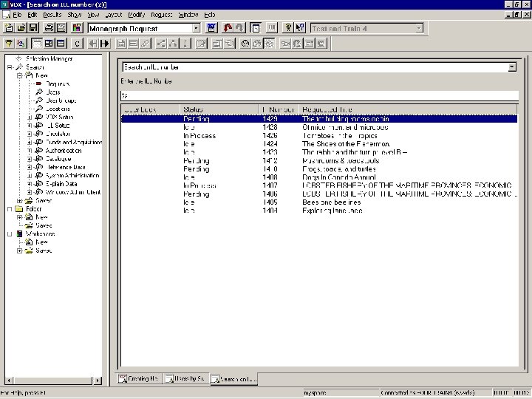The image size is (532, 399).
Task: Open the Search on ILL number dropdown
Action: [512, 67]
